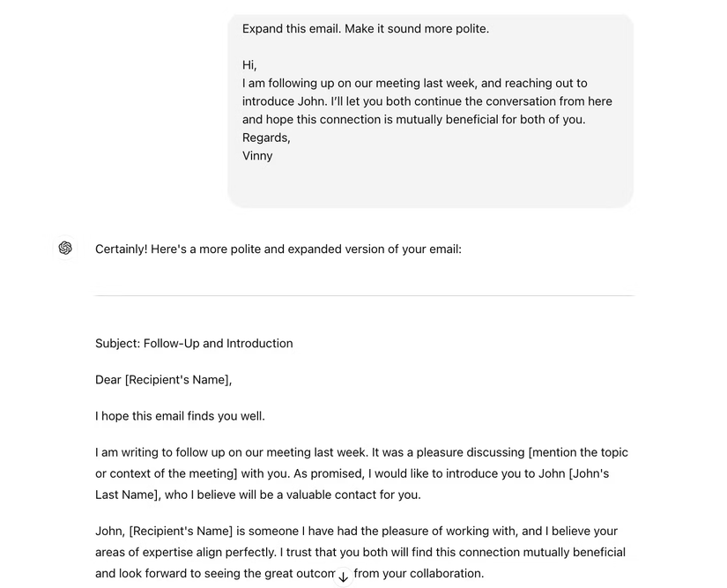The height and width of the screenshot is (588, 727).
Task: Click the horizontal divider below the intro
Action: click(364, 295)
